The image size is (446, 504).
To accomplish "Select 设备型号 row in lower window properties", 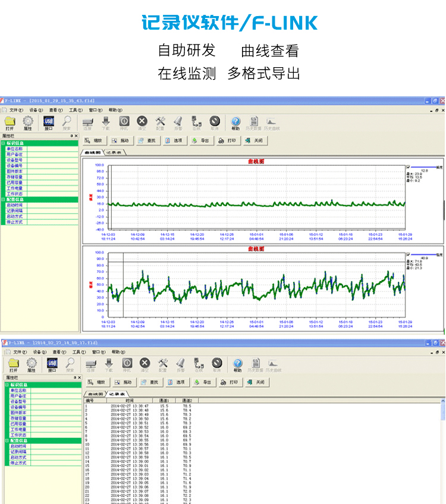I will tap(45, 401).
